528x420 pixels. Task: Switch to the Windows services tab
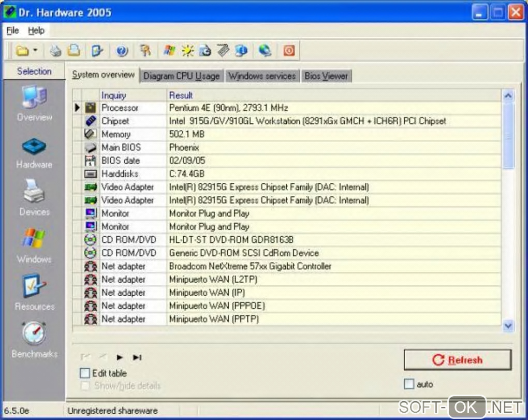point(262,76)
